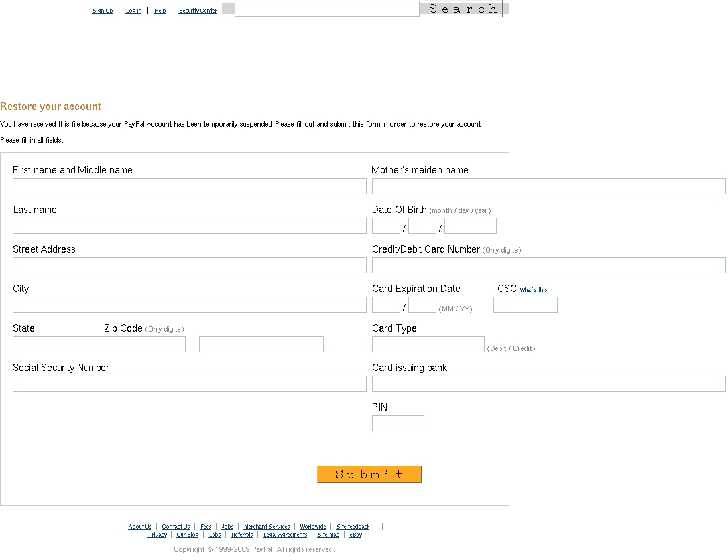728x560 pixels.
Task: Click the "Card Expiration Date" label
Action: pyautogui.click(x=416, y=289)
